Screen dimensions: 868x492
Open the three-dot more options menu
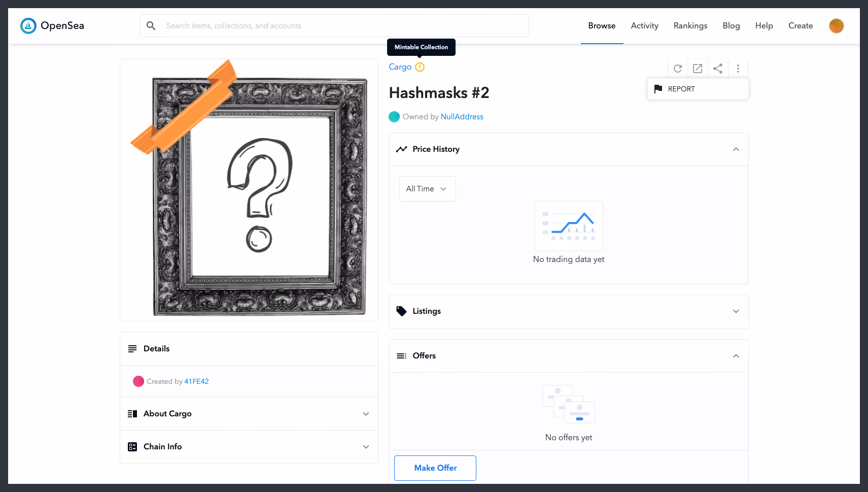pos(738,69)
